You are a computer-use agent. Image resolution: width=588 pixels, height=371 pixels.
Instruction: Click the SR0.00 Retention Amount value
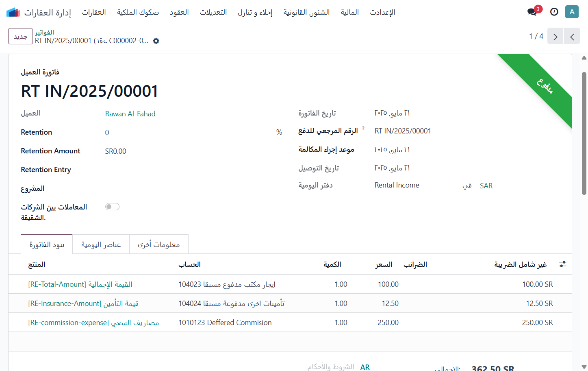pyautogui.click(x=115, y=151)
